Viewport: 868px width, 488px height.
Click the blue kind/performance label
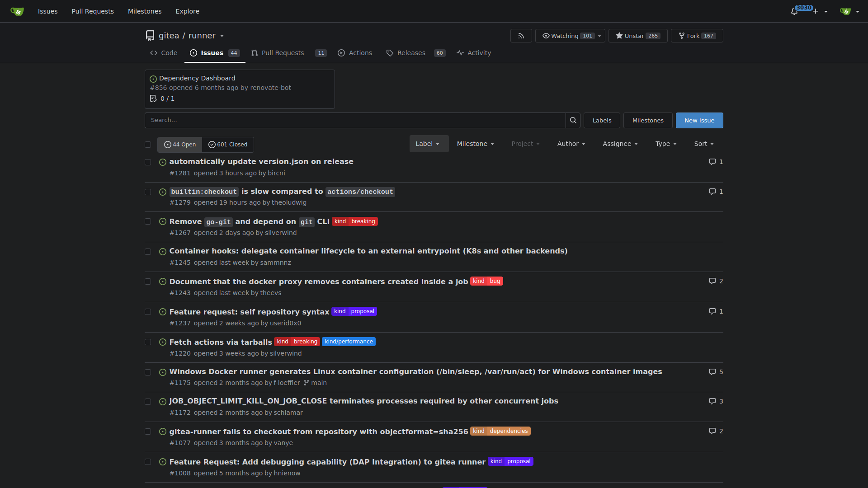[x=349, y=342]
